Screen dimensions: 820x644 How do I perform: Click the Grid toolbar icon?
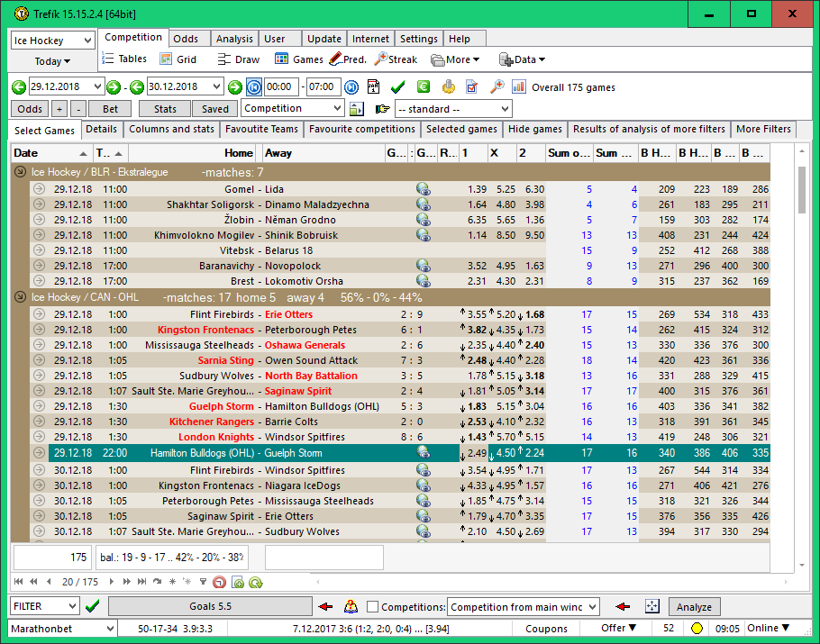167,59
